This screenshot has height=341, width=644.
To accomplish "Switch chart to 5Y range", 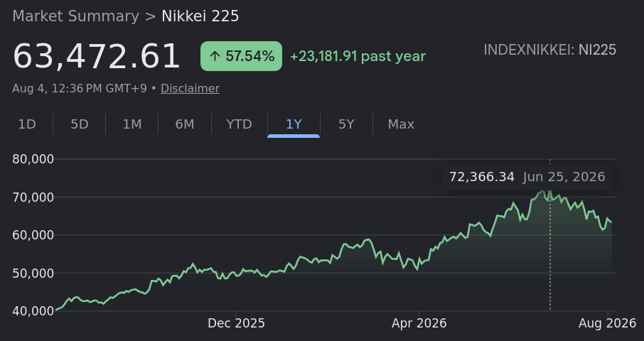I will [x=346, y=124].
